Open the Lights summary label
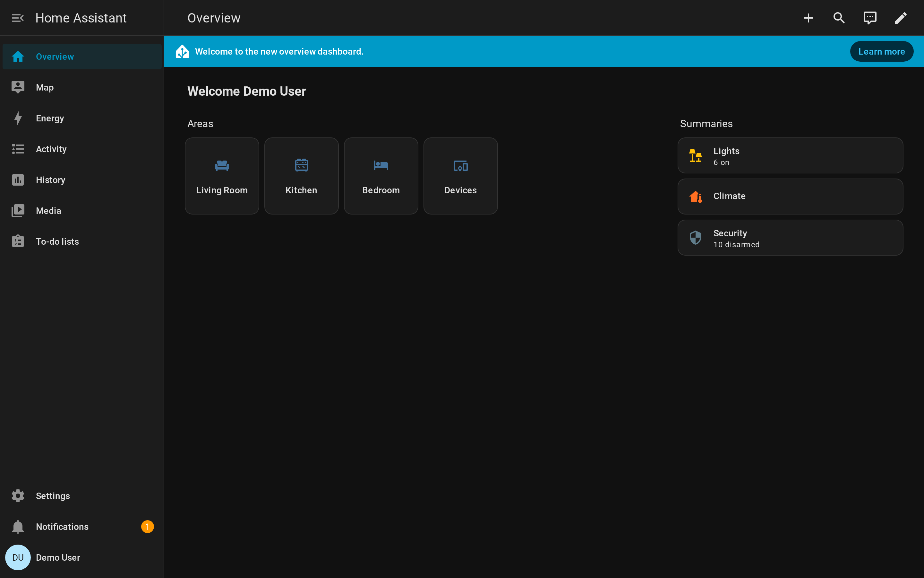 (x=727, y=151)
